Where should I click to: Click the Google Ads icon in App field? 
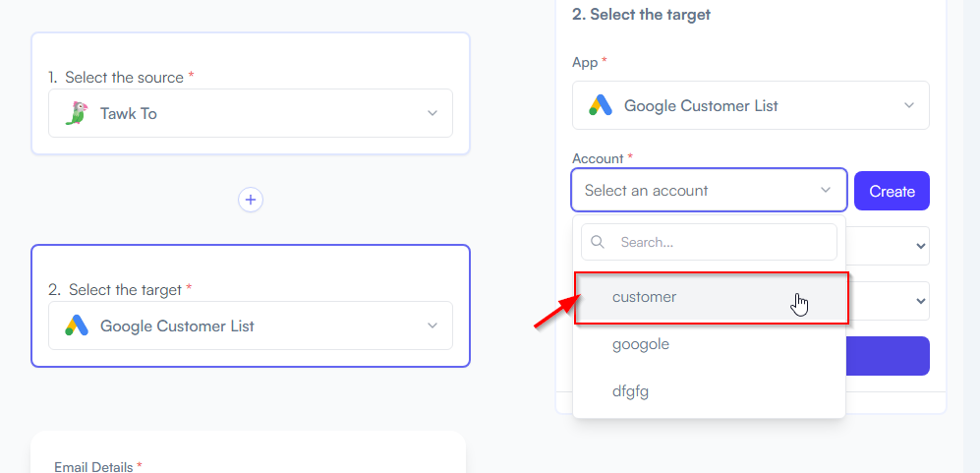600,105
